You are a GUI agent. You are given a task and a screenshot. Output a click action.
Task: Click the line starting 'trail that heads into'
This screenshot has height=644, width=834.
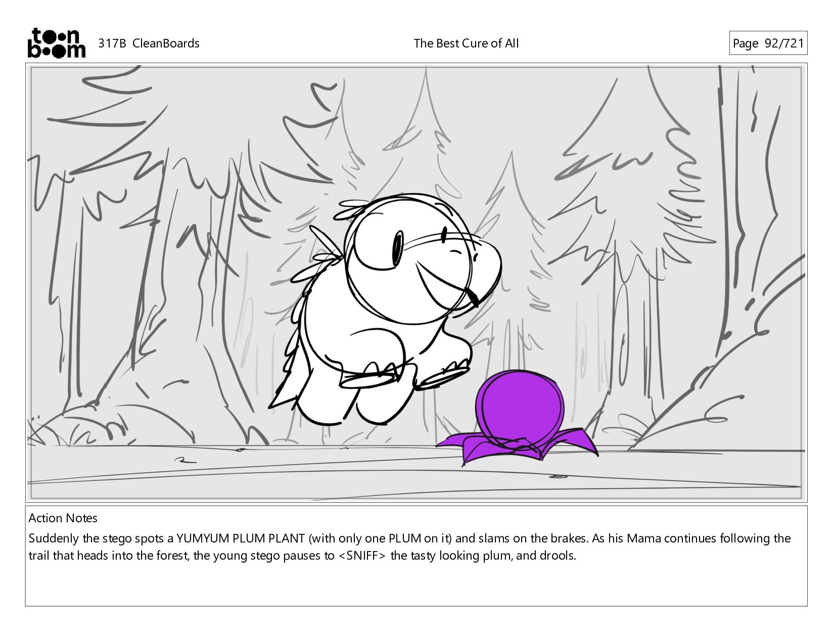click(302, 556)
